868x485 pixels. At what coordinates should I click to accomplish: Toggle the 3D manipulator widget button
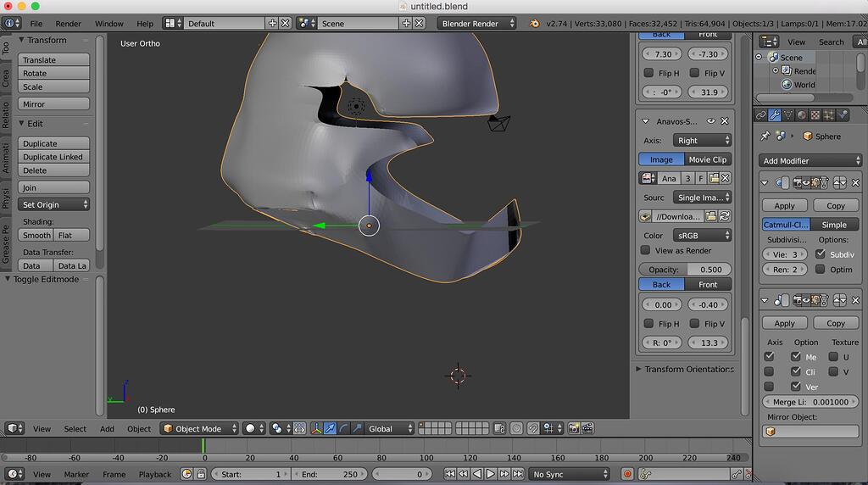click(x=316, y=428)
